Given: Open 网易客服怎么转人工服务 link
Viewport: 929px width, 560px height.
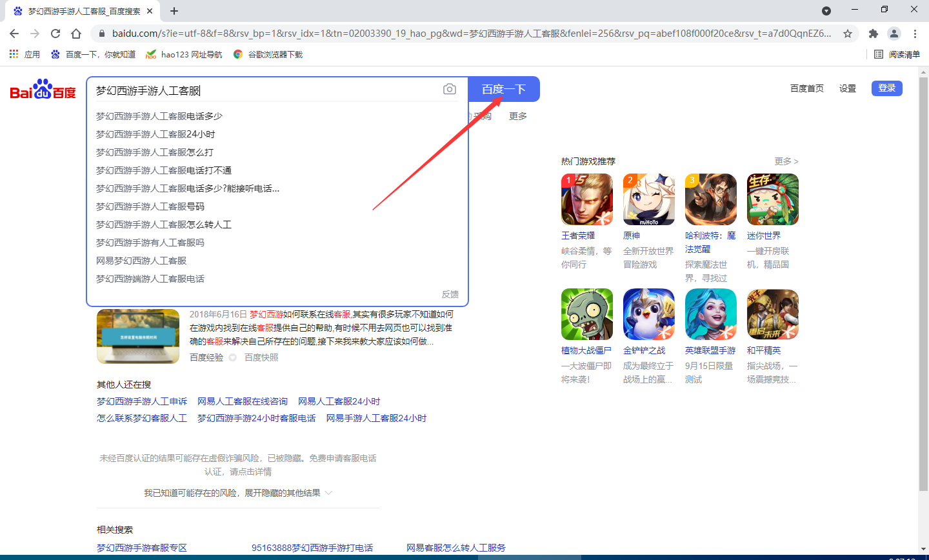Looking at the screenshot, I should (x=456, y=548).
